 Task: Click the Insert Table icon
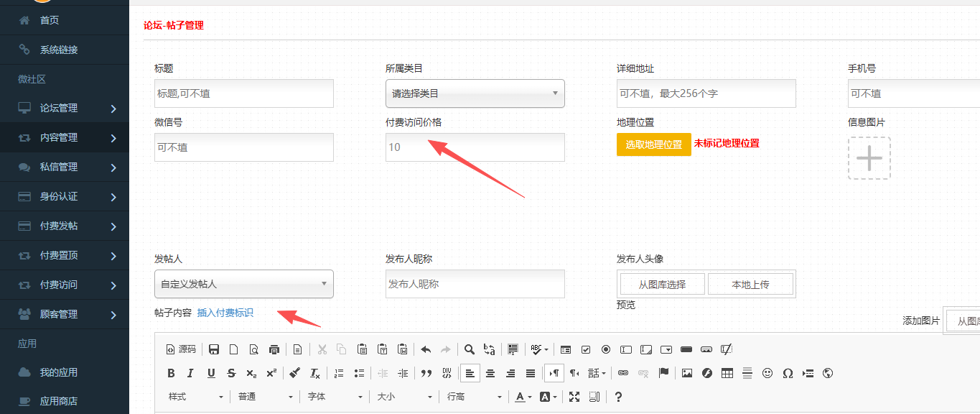pyautogui.click(x=727, y=373)
